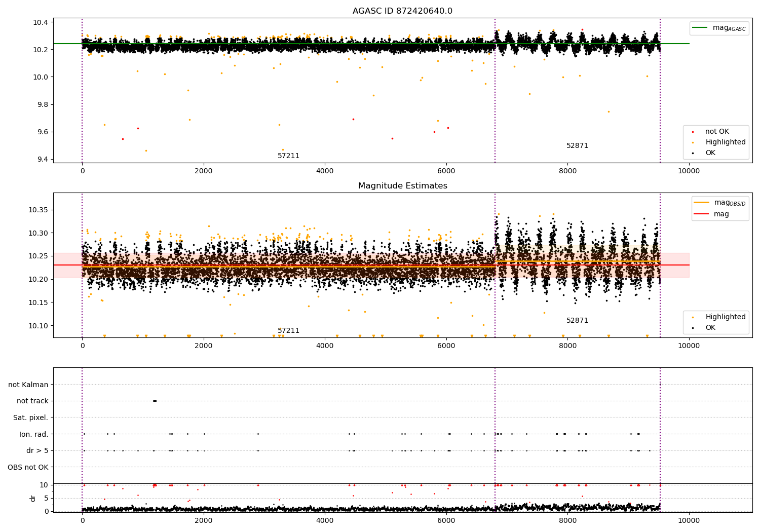This screenshot has width=760, height=532.
Task: Select the 'not track' row label
Action: (x=32, y=401)
